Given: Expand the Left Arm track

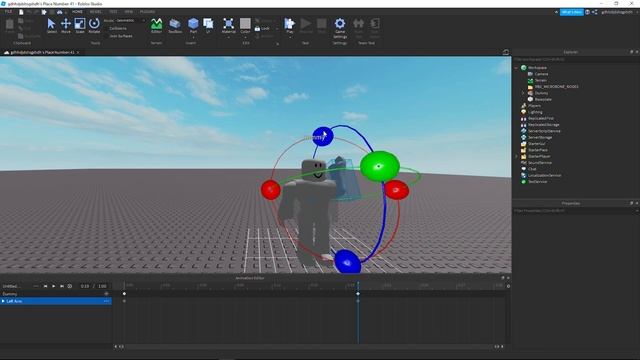Looking at the screenshot, I should point(3,301).
